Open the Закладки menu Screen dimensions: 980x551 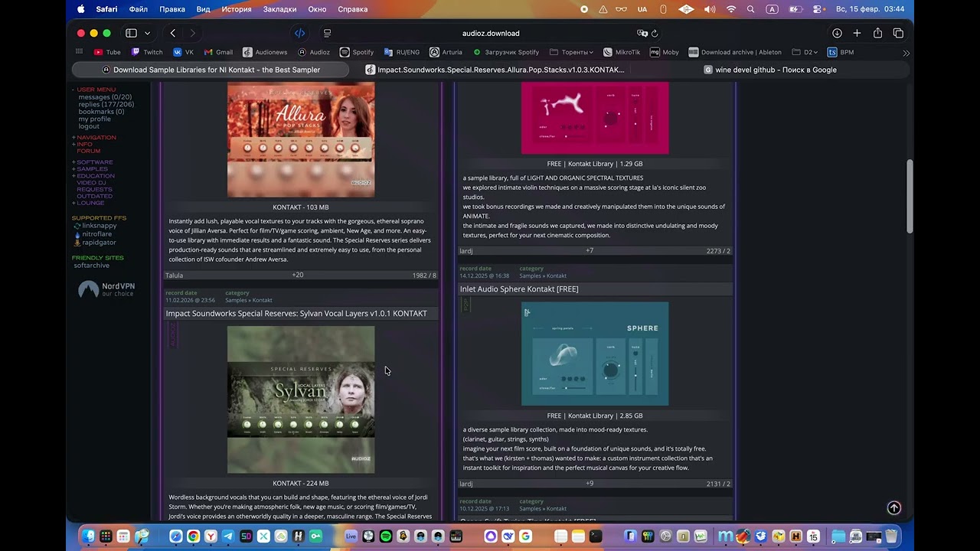(279, 9)
